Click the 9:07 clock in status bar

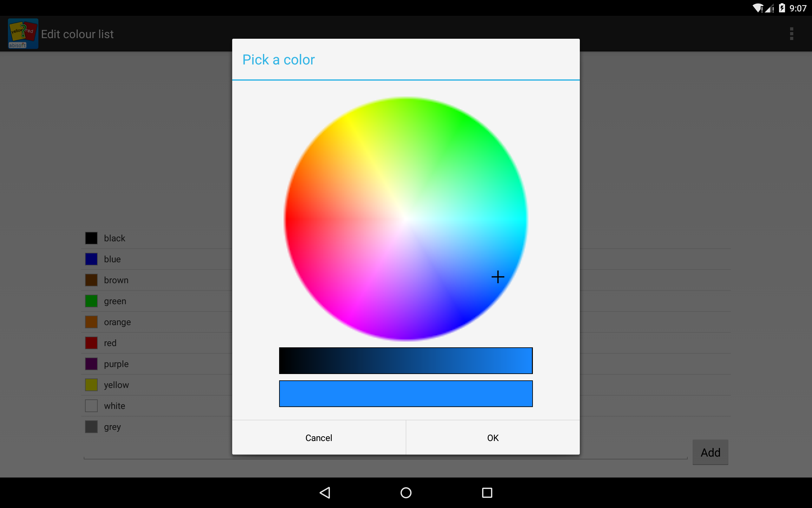[x=798, y=8]
